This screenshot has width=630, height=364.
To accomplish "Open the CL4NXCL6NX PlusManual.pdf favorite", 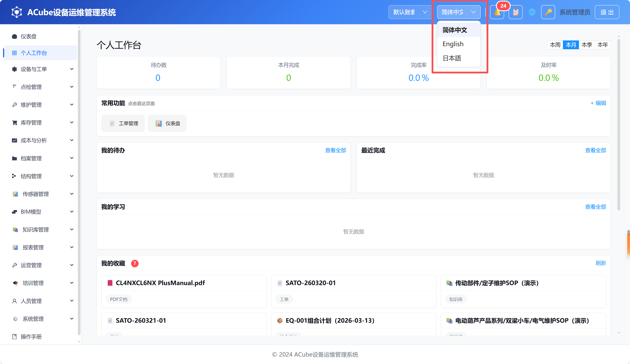I will pyautogui.click(x=184, y=291).
